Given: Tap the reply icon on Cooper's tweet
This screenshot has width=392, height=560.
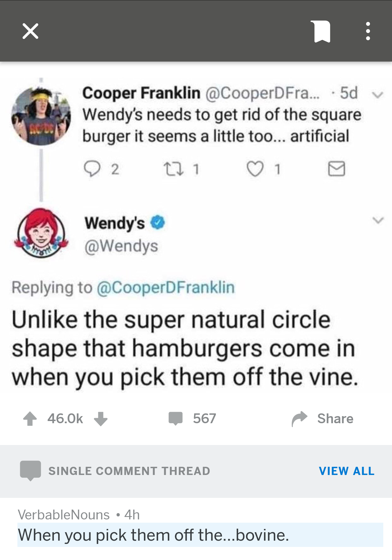Looking at the screenshot, I should pos(92,169).
